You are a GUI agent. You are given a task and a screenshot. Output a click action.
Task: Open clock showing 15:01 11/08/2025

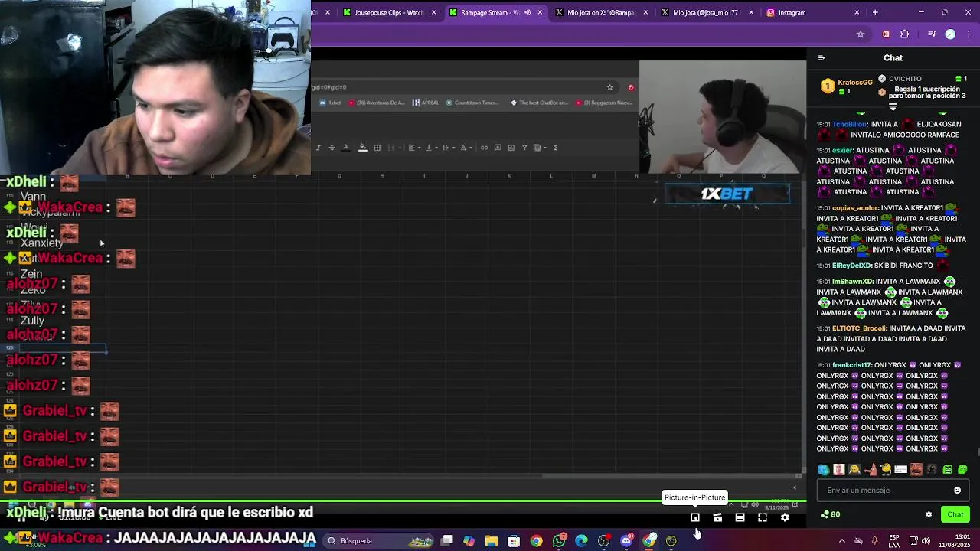tap(956, 541)
